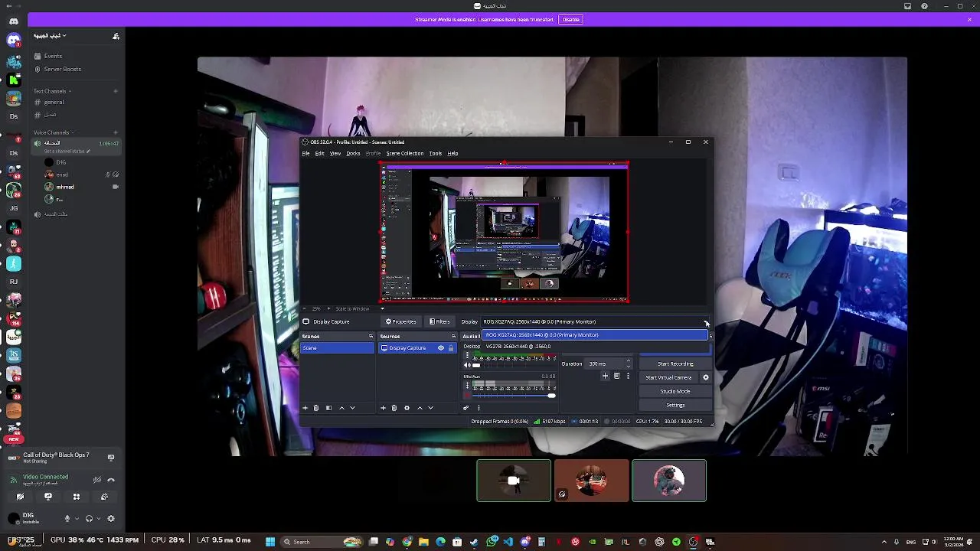This screenshot has height=551, width=980.
Task: Start an activity from Discord voice panel
Action: click(x=77, y=497)
